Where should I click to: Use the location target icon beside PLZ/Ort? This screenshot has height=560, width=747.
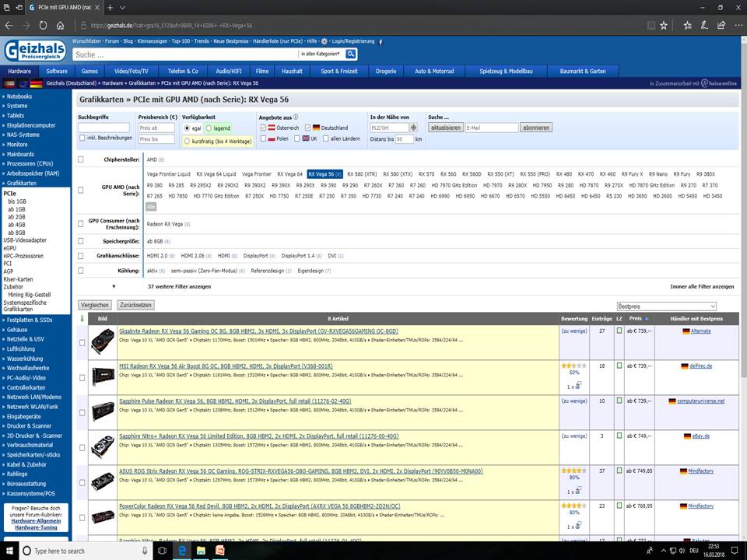(x=413, y=128)
